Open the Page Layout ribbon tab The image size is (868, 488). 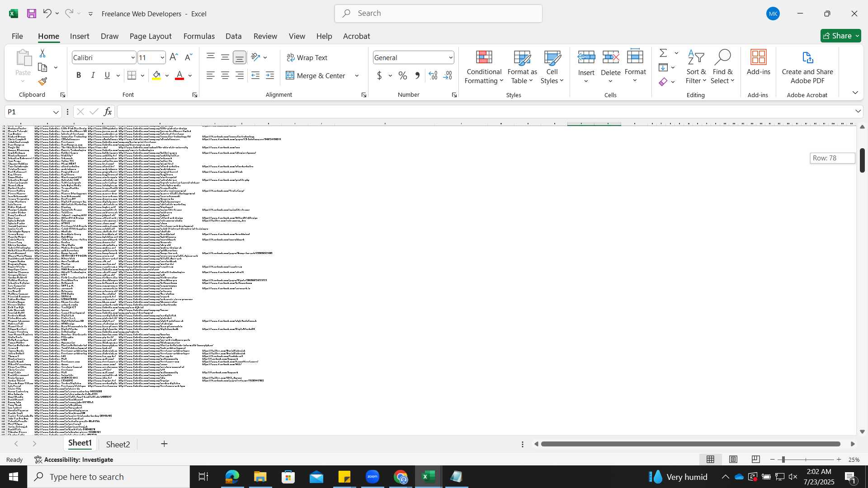[x=151, y=36]
